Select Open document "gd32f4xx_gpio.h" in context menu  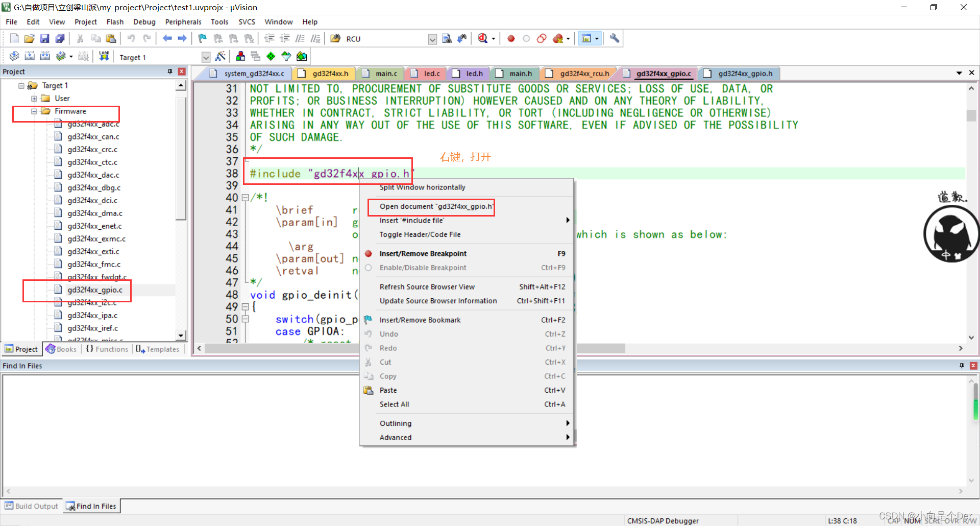tap(467, 206)
